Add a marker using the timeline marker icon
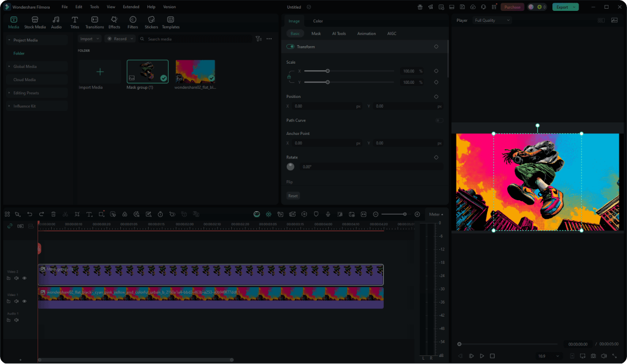Screen dimensions: 627x364 [x=316, y=214]
